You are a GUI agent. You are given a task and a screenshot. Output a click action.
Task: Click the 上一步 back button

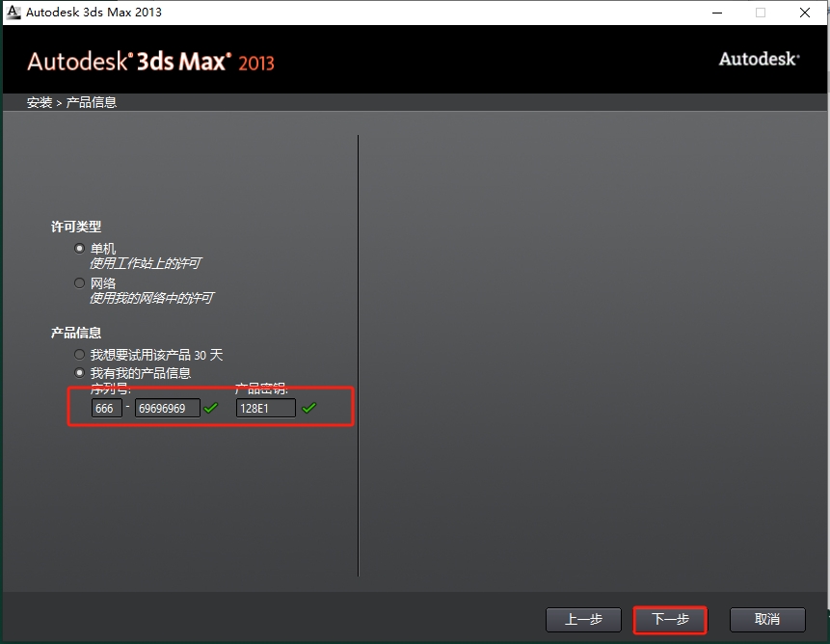pyautogui.click(x=583, y=619)
